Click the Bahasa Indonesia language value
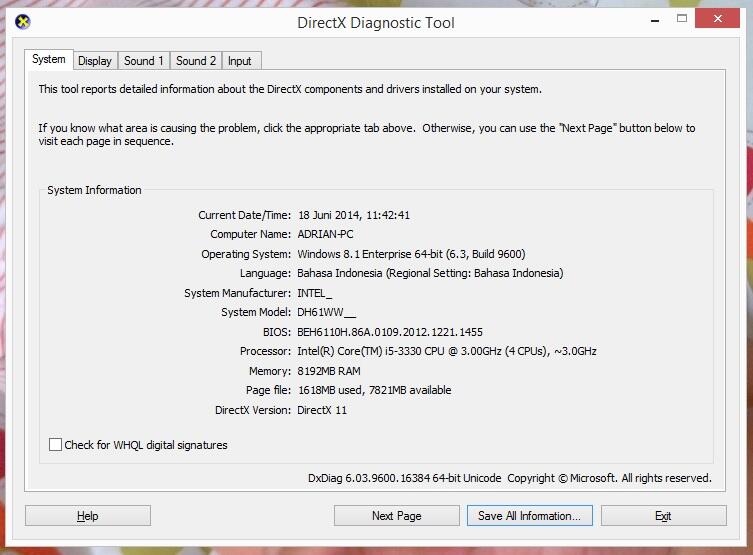The image size is (753, 555). pos(430,273)
